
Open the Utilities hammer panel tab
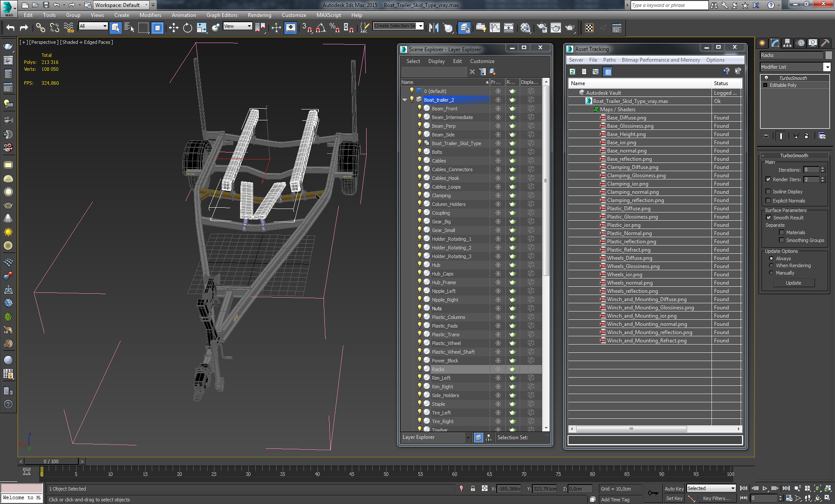825,43
